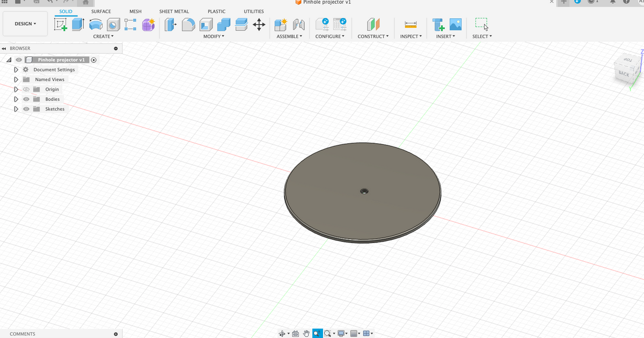This screenshot has height=338, width=644.
Task: Select the Move/Copy tool
Action: pyautogui.click(x=259, y=24)
